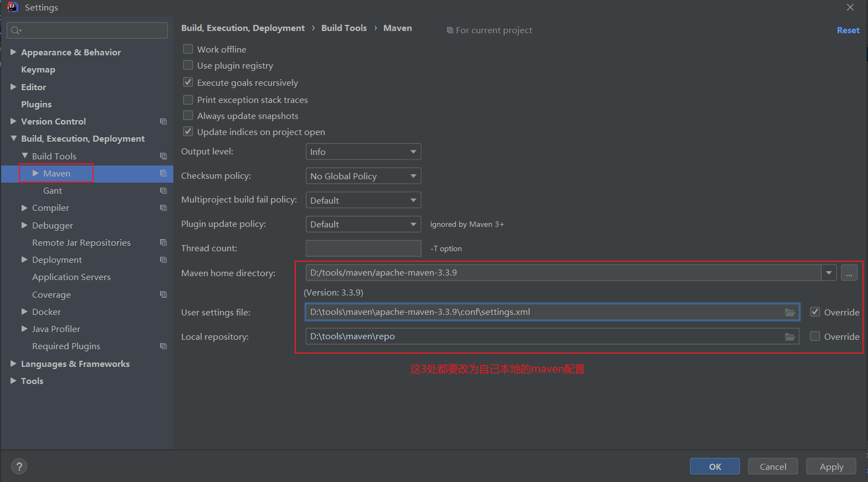This screenshot has height=482, width=868.
Task: Select Required Plugins item
Action: pos(66,346)
